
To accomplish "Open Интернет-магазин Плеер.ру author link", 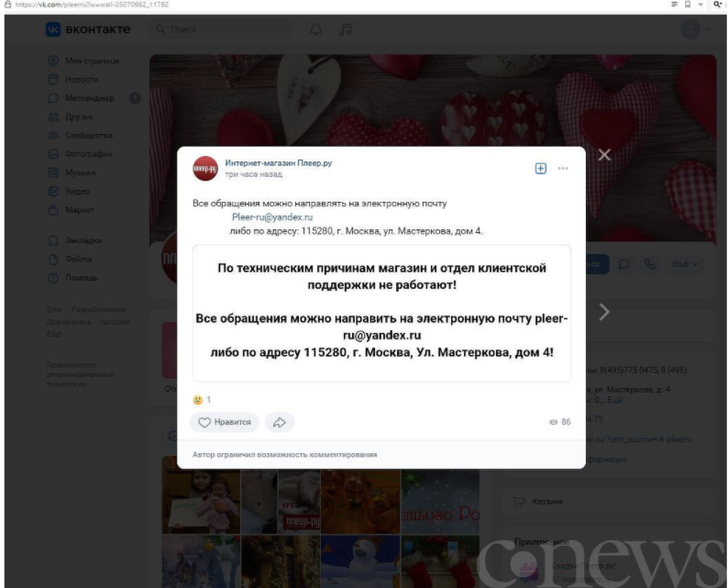I will [x=279, y=163].
